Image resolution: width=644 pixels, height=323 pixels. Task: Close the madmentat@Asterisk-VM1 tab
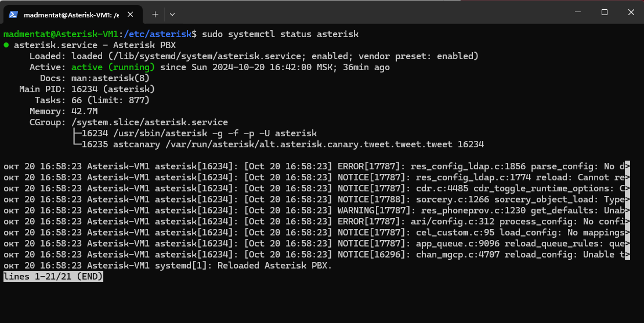click(x=130, y=14)
